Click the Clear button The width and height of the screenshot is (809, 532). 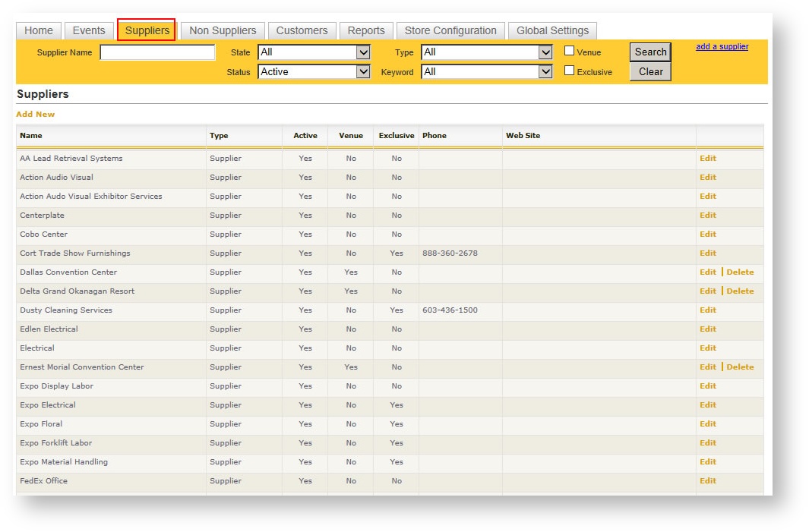[650, 72]
